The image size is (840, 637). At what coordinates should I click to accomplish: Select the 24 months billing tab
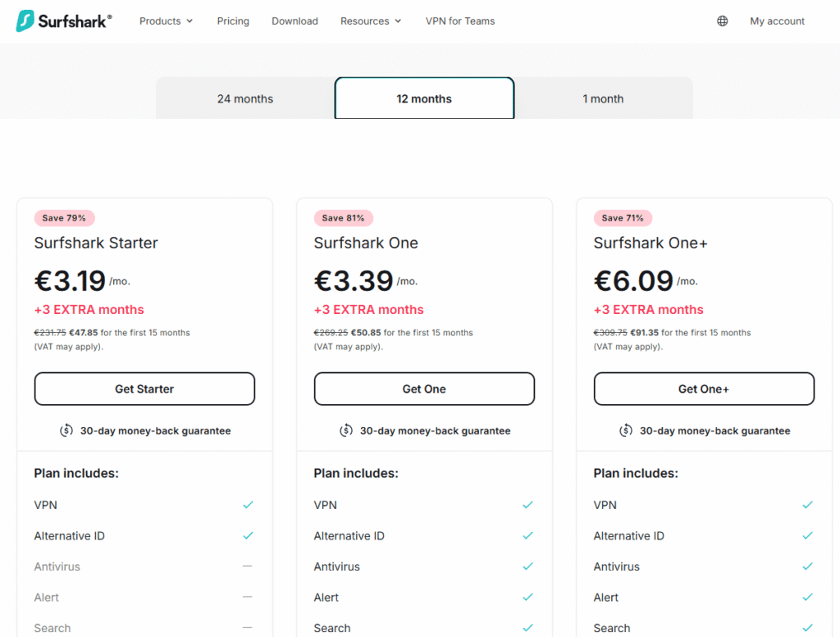pos(245,98)
